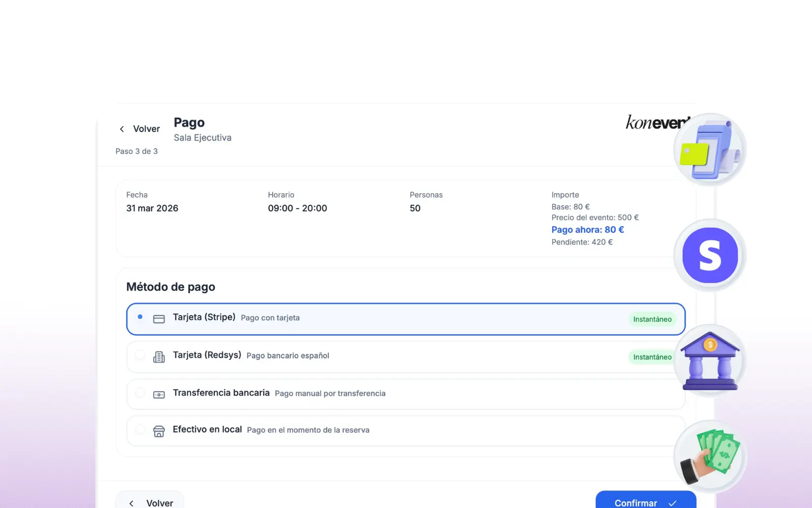Image resolution: width=812 pixels, height=508 pixels.
Task: Click the Pago ahora: 80 € amount
Action: click(588, 230)
